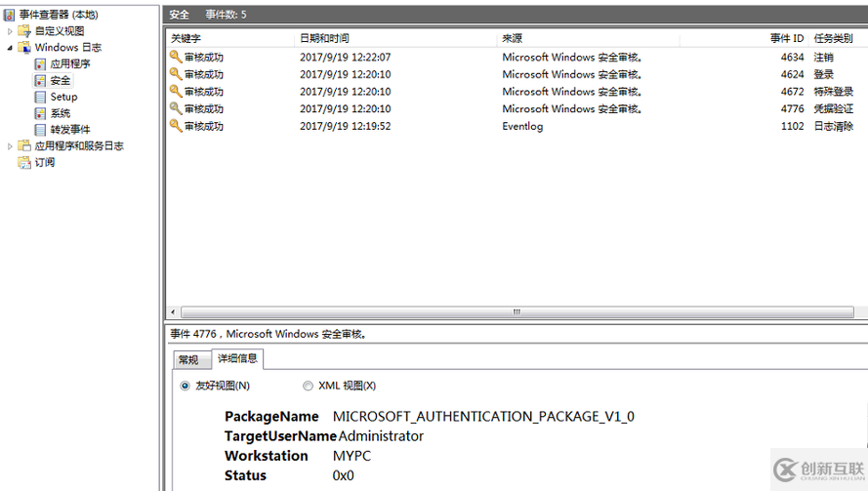Click the Windows 日志 folder icon
Viewport: 868px width, 491px height.
tap(23, 47)
